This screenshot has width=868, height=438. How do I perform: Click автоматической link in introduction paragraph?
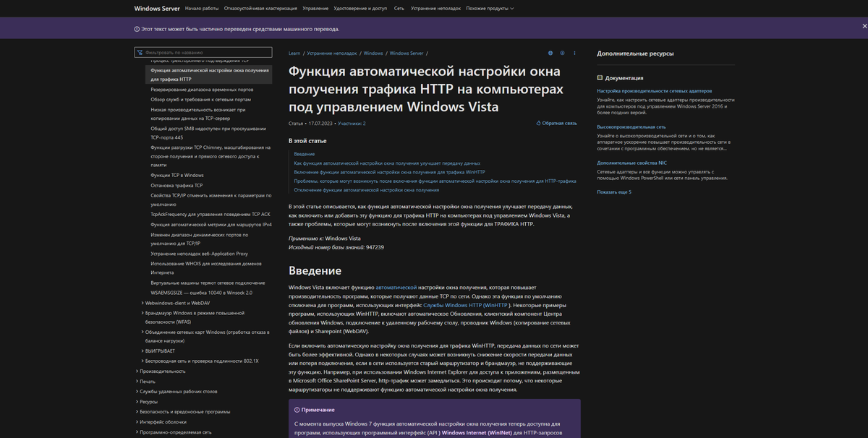(396, 287)
